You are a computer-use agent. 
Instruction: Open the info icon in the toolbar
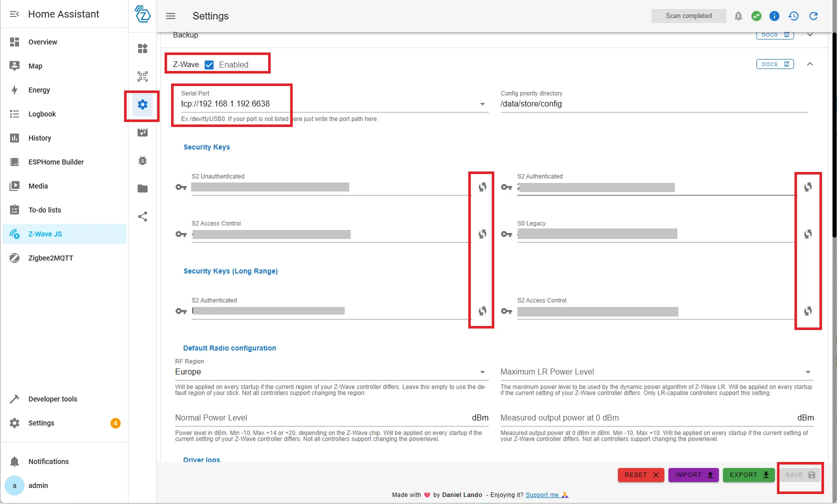pos(774,16)
